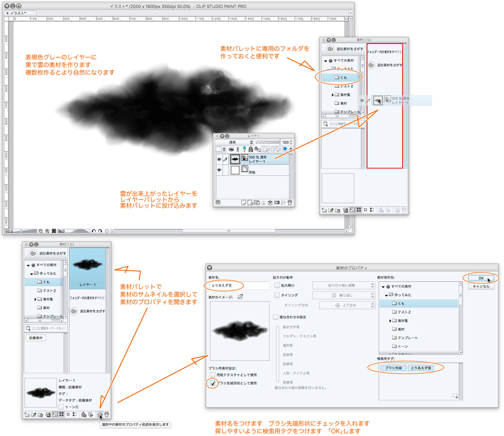Click the add tag icon in search tags box
Viewport: 504px width, 436px height.
[x=455, y=396]
